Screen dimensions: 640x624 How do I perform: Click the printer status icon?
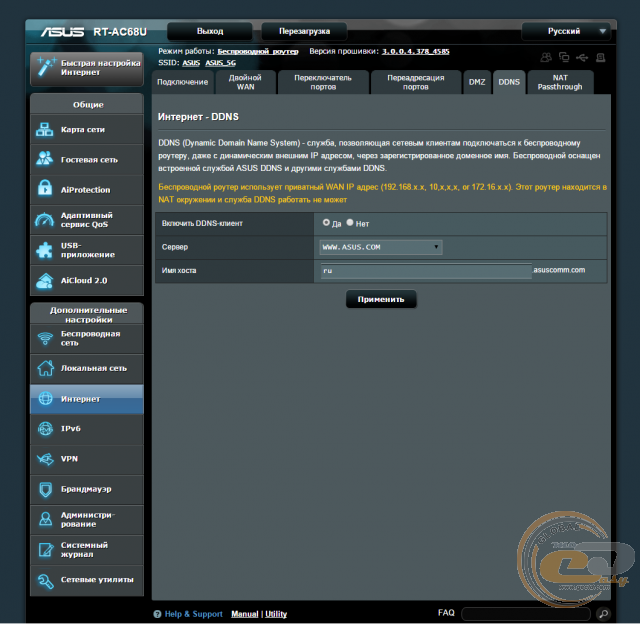point(600,58)
